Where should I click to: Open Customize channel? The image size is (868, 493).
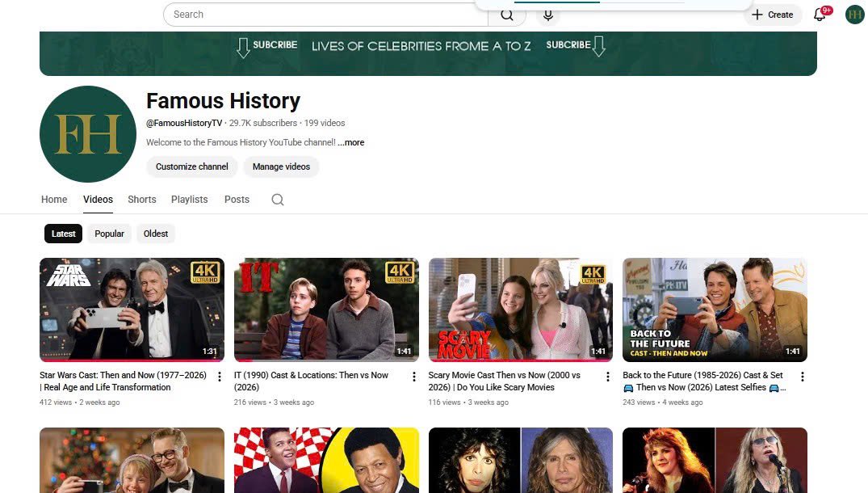click(x=192, y=166)
